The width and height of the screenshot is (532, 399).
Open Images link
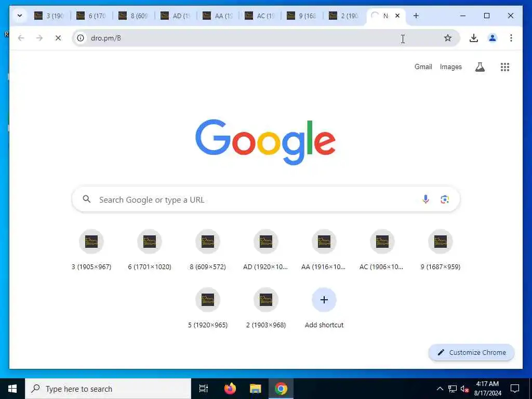450,67
